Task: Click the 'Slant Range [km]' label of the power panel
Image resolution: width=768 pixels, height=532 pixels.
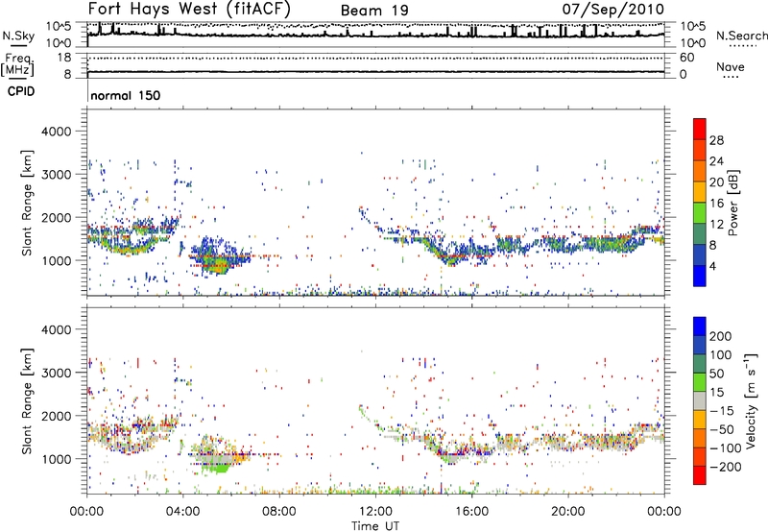Action: pos(27,203)
